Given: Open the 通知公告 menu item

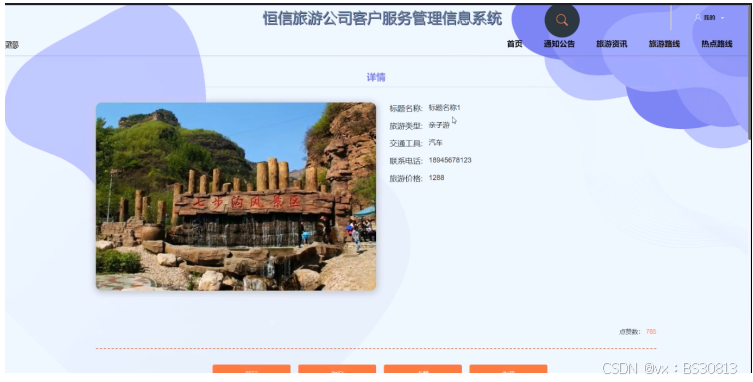Looking at the screenshot, I should tap(559, 44).
